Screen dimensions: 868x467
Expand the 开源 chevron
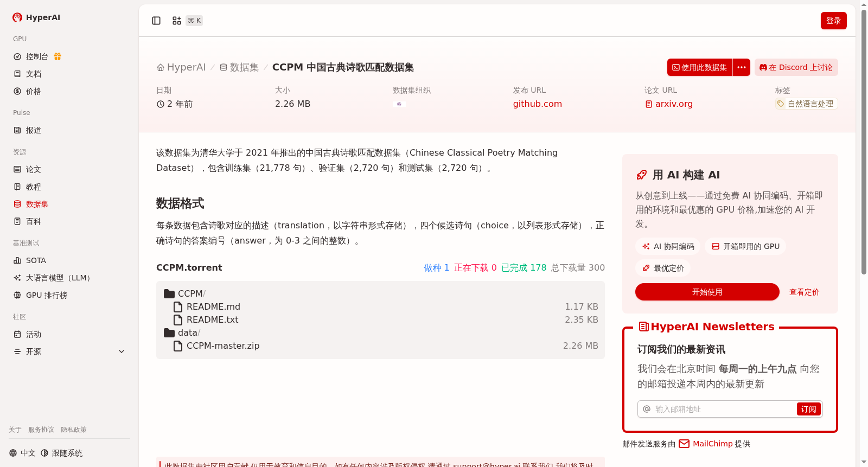pyautogui.click(x=122, y=351)
